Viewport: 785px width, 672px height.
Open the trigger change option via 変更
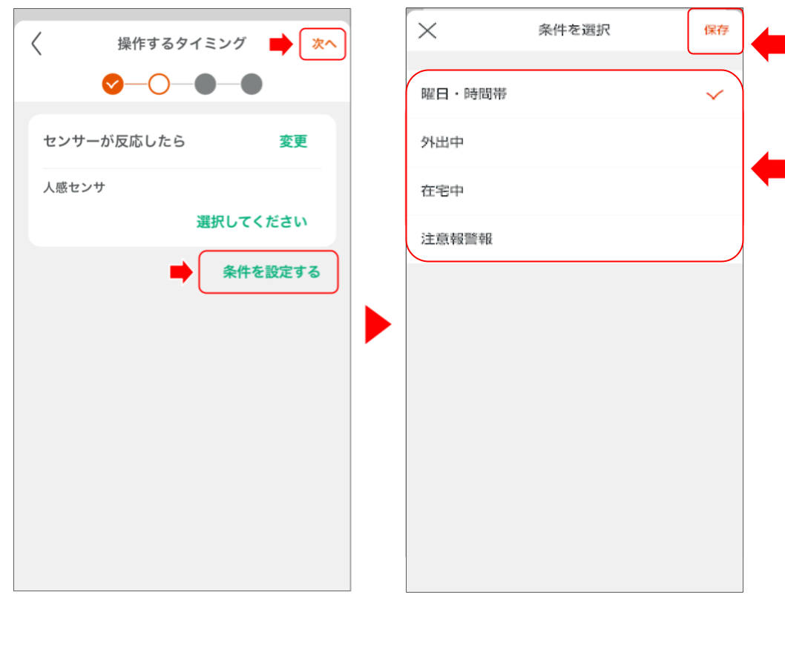(292, 142)
